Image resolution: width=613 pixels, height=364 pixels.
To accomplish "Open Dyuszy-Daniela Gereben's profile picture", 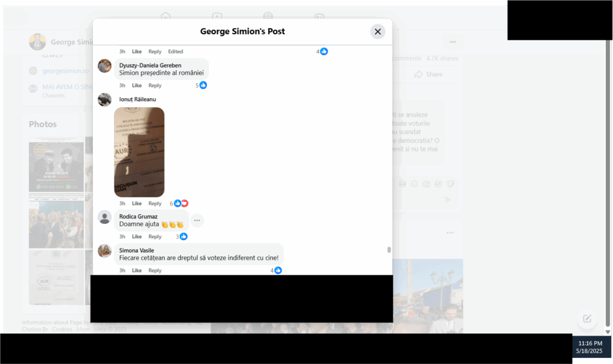I will (x=104, y=66).
